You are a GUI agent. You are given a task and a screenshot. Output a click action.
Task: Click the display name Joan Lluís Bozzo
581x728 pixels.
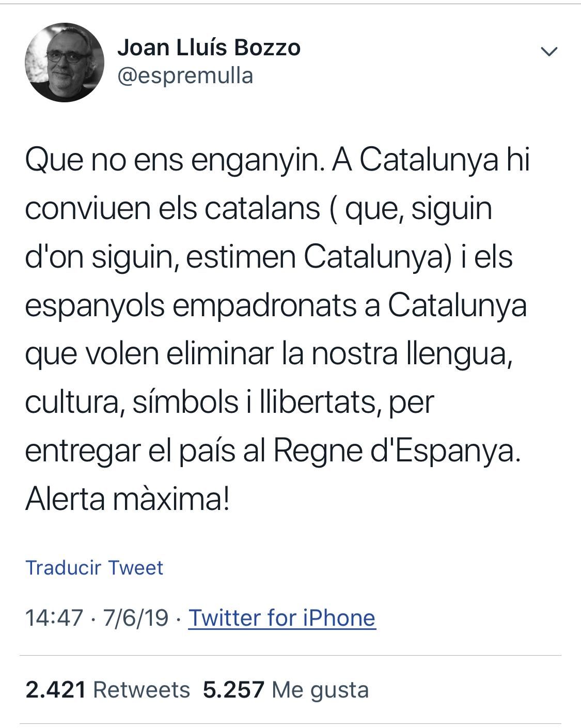pos(209,48)
